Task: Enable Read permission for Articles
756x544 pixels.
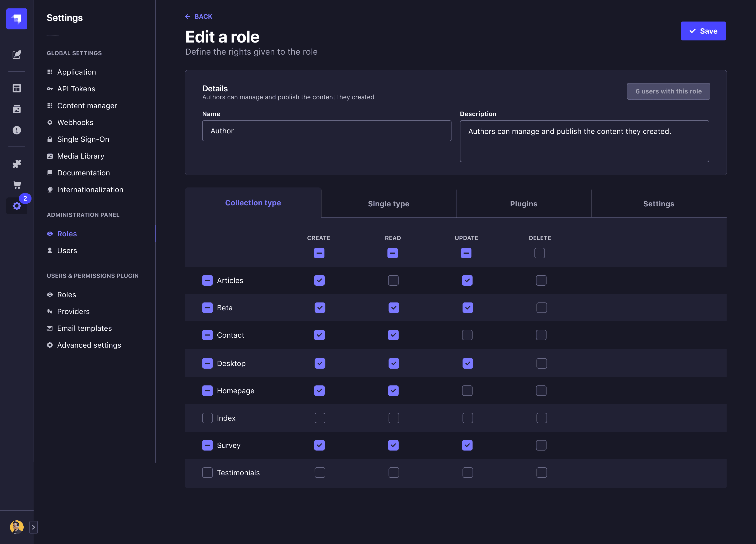Action: [x=393, y=280]
